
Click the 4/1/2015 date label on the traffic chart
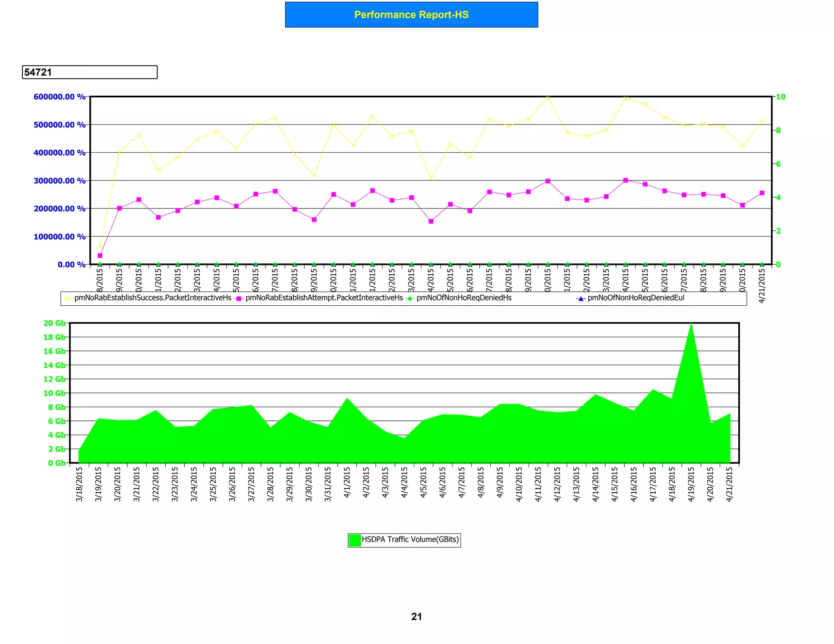pyautogui.click(x=347, y=482)
